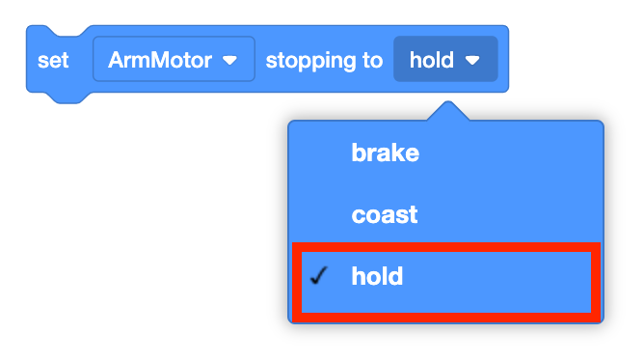Open the hold stopping mode dropdown
The height and width of the screenshot is (361, 644).
tap(445, 59)
